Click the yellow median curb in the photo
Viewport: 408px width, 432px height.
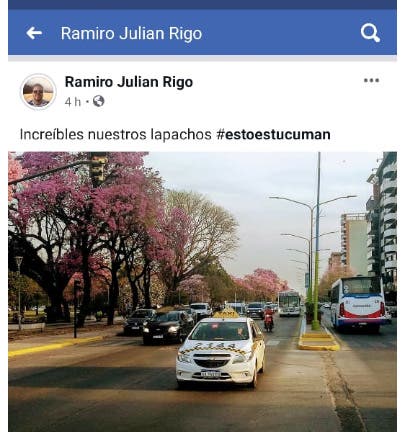click(319, 341)
